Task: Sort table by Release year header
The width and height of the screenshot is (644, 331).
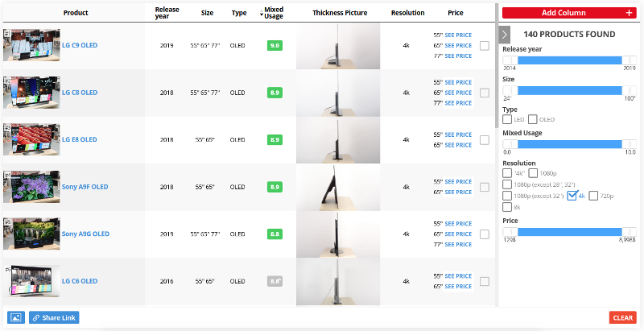Action: [167, 13]
